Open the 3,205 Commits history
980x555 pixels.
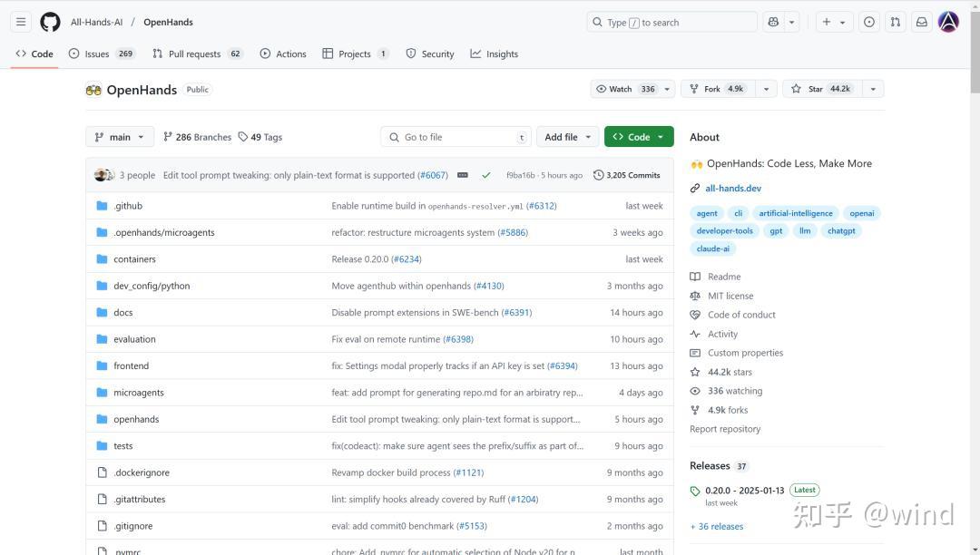click(x=627, y=175)
